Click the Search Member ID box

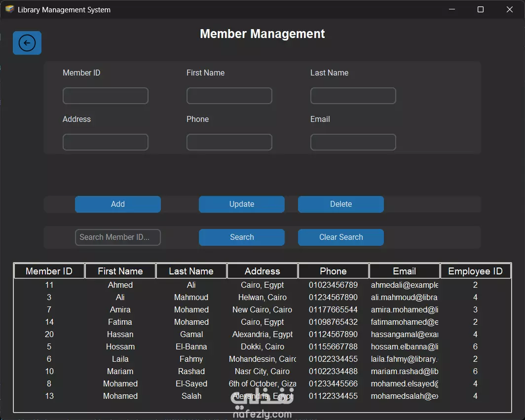pos(118,237)
